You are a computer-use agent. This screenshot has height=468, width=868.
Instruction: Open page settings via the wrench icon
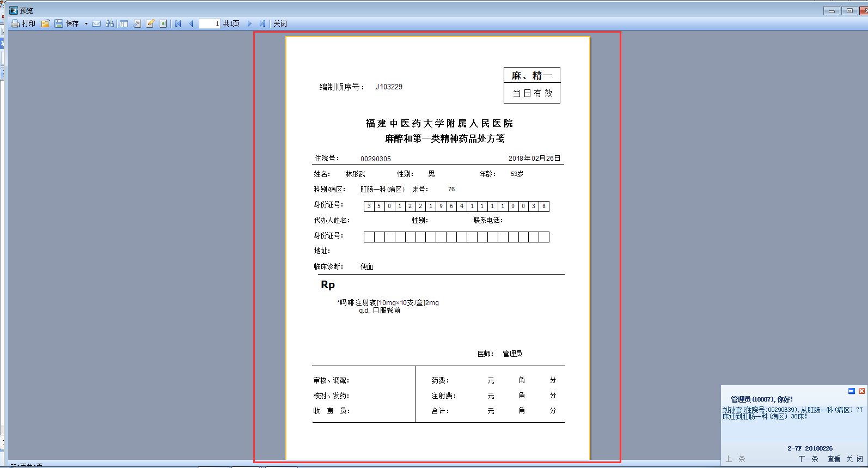pyautogui.click(x=137, y=23)
